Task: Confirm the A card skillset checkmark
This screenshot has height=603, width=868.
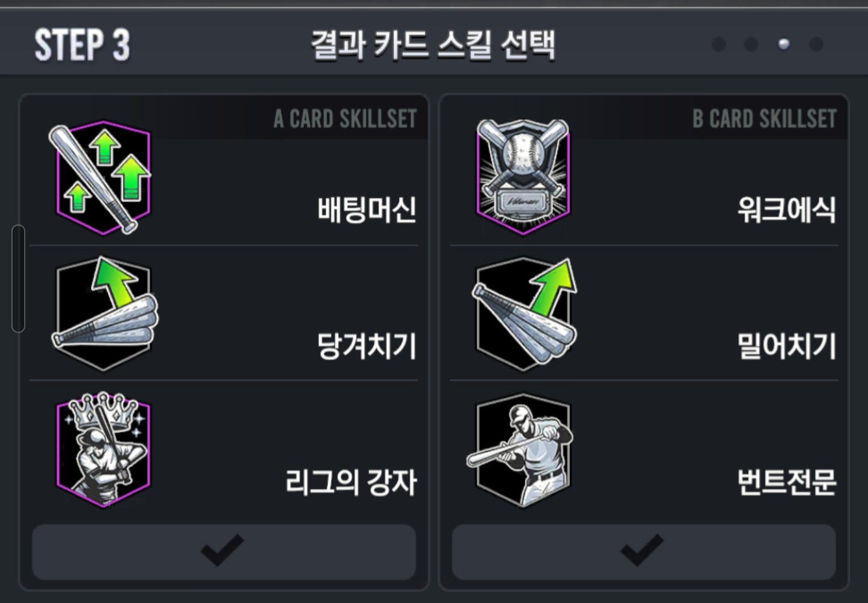Action: coord(224,551)
